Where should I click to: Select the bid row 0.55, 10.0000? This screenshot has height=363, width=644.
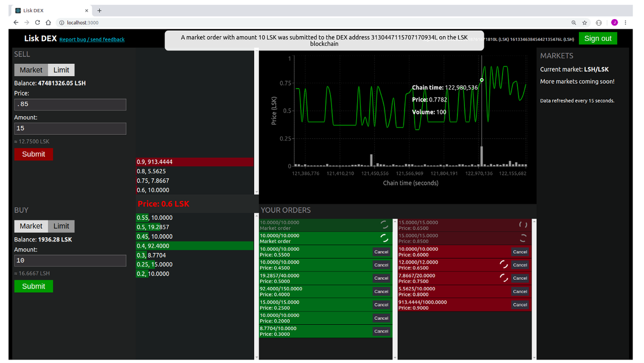[195, 217]
